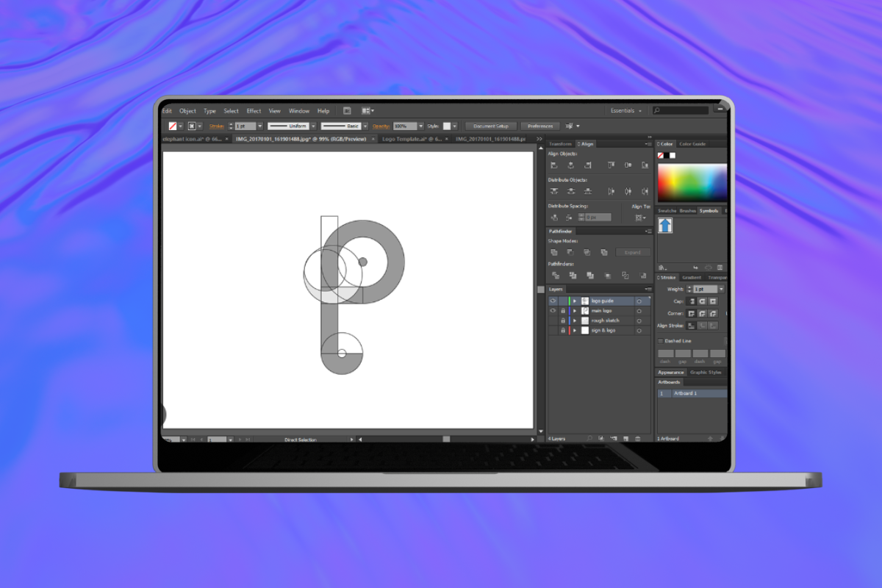Image resolution: width=882 pixels, height=588 pixels.
Task: Click the Preferences button
Action: [x=540, y=126]
